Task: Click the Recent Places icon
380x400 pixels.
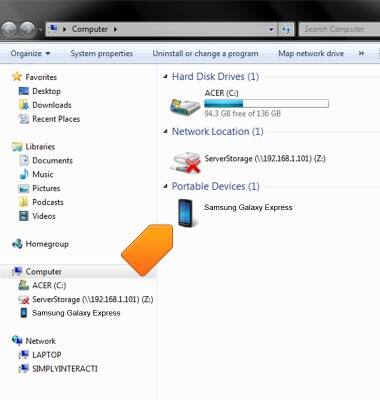Action: coord(24,119)
